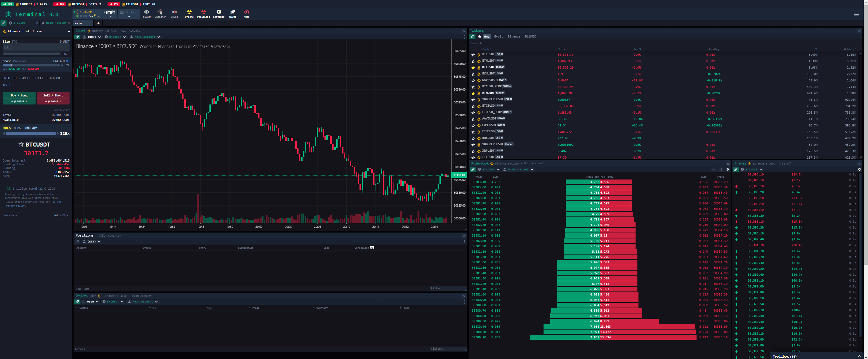Select HEDGE position mode

coord(18,128)
